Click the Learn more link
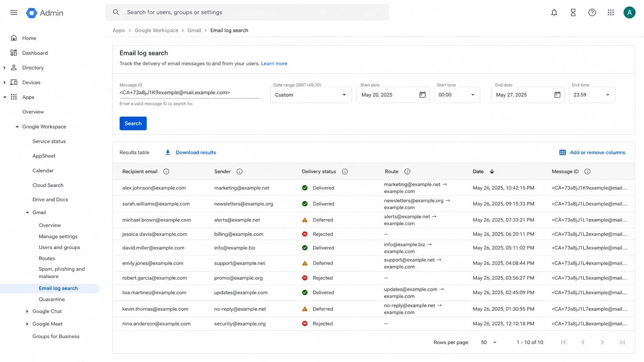The width and height of the screenshot is (644, 362). pos(274,63)
